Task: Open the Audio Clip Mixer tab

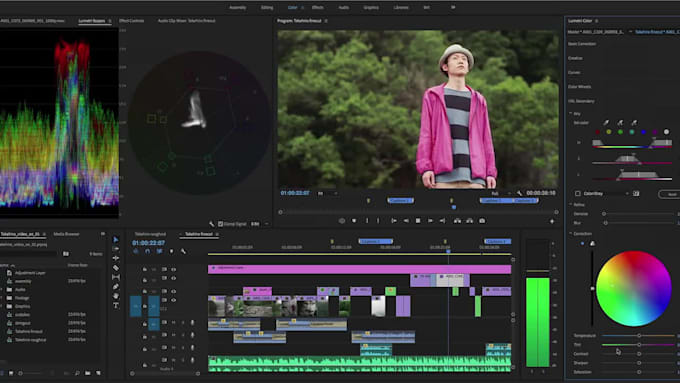Action: coord(186,20)
